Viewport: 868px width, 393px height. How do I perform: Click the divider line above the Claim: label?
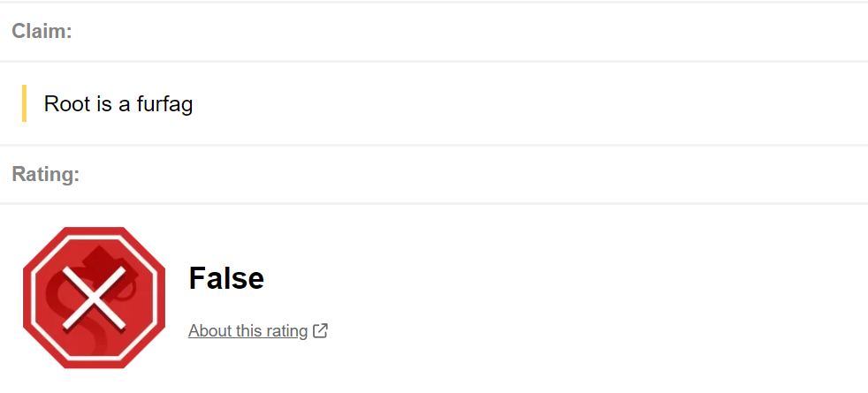click(x=434, y=3)
